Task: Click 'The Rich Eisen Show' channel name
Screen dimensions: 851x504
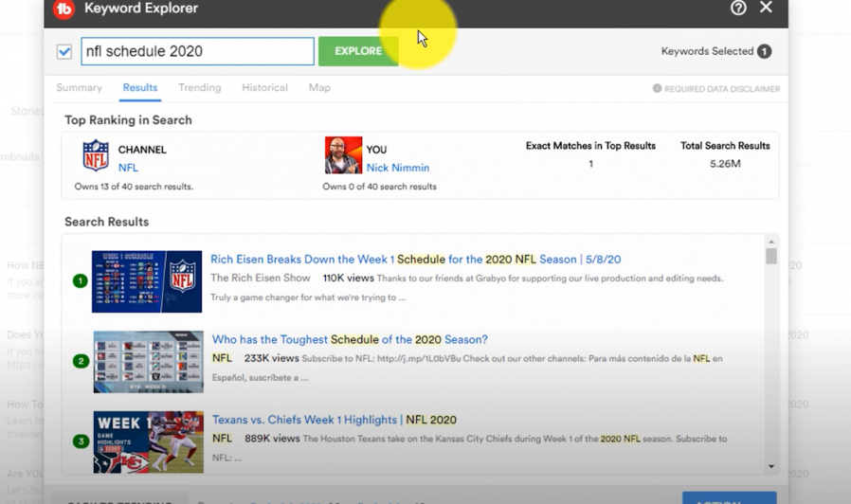Action: tap(261, 278)
